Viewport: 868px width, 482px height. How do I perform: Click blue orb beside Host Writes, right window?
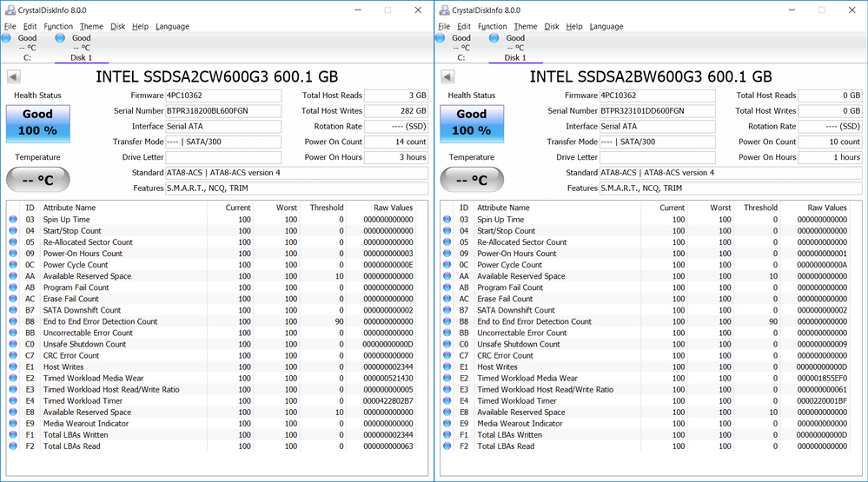point(447,366)
